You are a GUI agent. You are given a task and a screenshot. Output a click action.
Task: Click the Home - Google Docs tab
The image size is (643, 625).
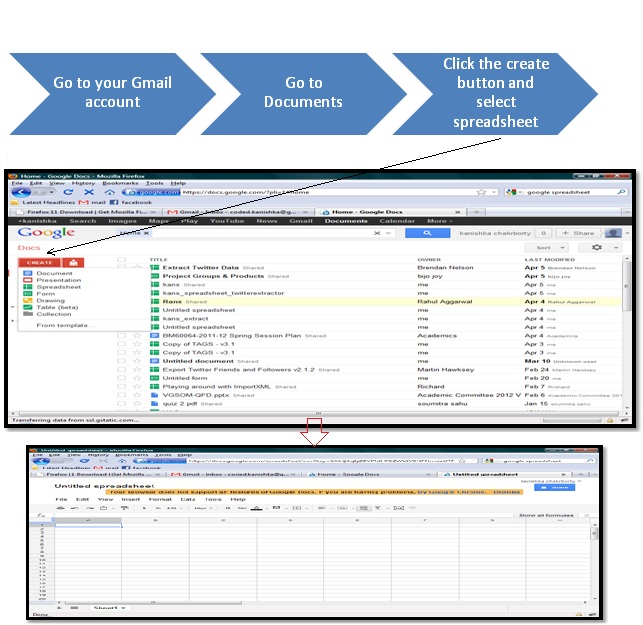point(390,212)
